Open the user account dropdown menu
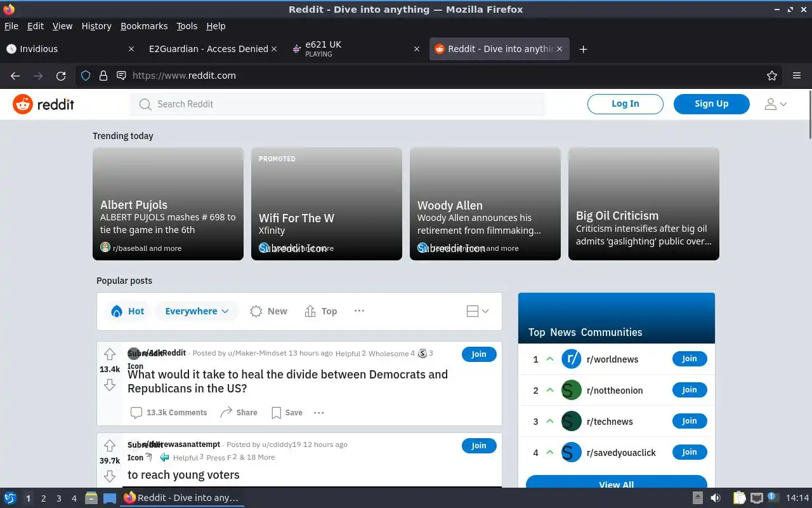 click(776, 104)
